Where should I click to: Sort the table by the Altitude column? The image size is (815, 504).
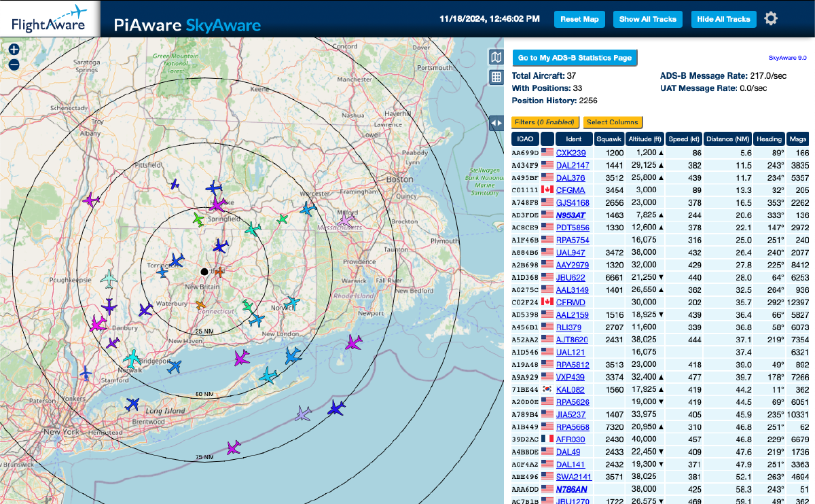coord(645,139)
